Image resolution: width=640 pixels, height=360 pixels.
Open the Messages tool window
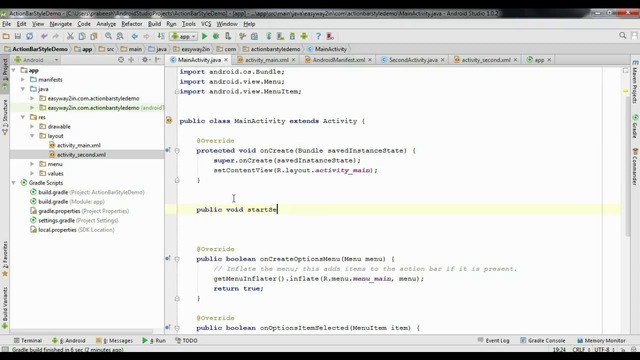click(114, 340)
